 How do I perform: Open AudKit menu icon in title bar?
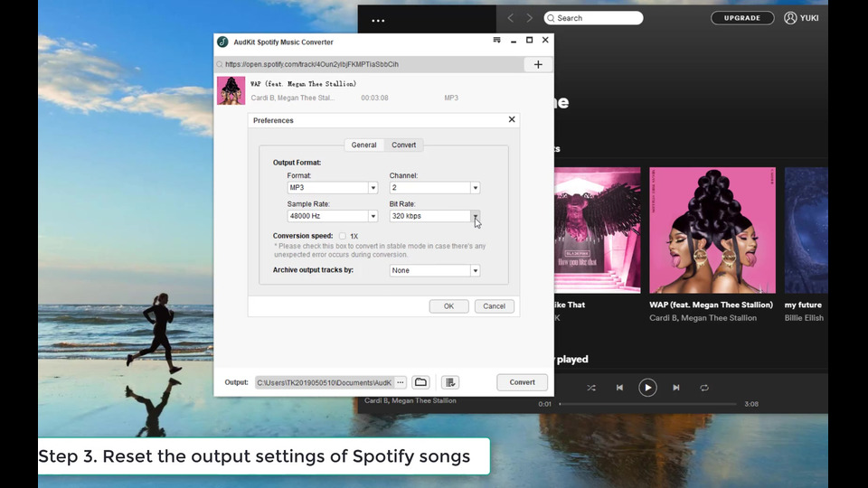[x=496, y=40]
